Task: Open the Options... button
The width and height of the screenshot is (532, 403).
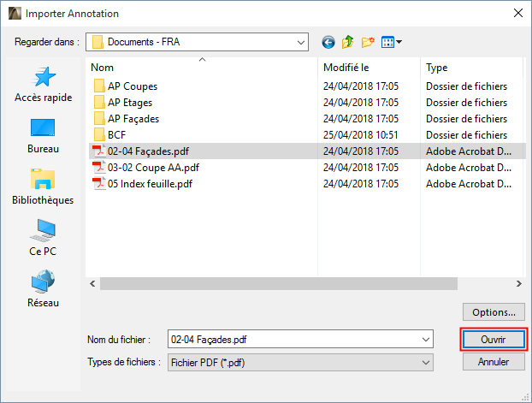Action: pyautogui.click(x=493, y=312)
